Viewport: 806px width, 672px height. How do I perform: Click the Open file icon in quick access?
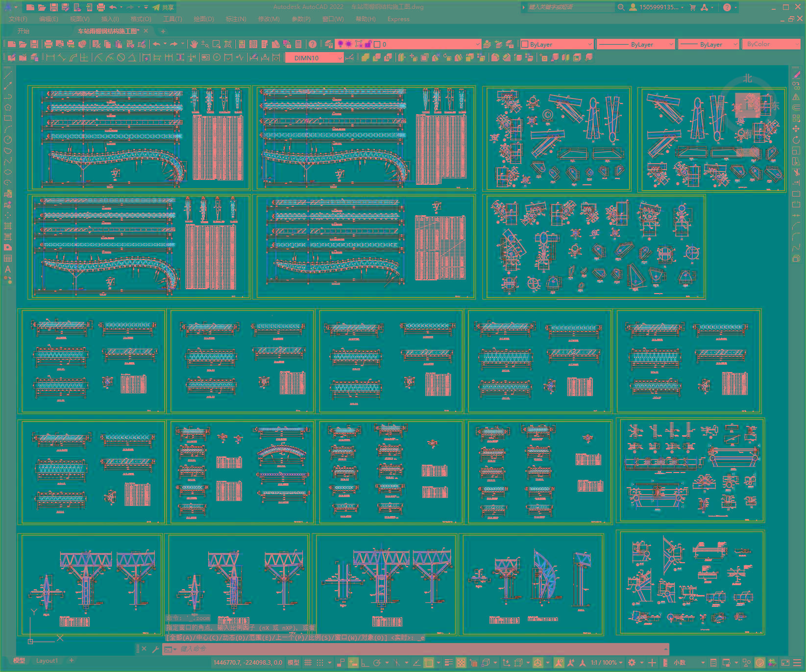pos(42,7)
